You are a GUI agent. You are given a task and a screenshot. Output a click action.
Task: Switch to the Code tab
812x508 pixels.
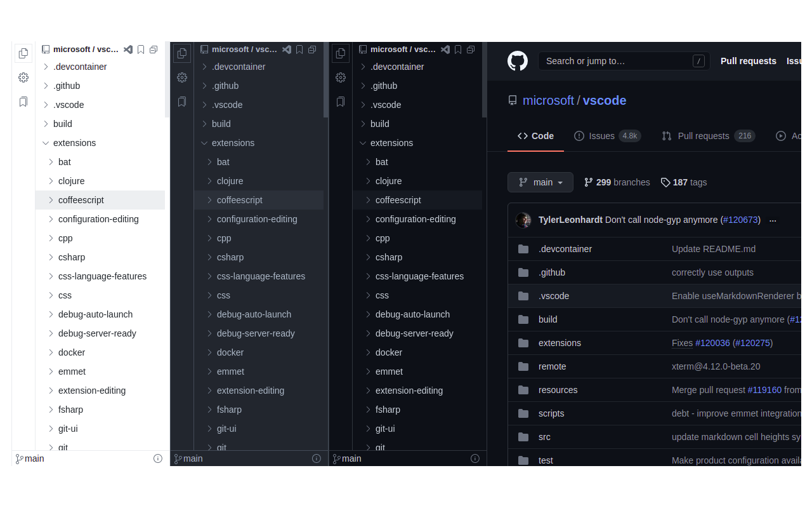pos(535,136)
